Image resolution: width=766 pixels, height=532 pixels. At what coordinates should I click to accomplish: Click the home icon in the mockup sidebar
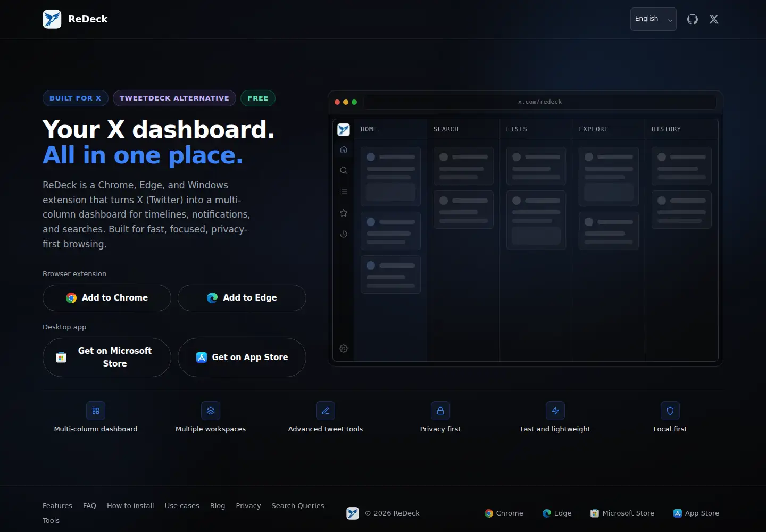(344, 149)
